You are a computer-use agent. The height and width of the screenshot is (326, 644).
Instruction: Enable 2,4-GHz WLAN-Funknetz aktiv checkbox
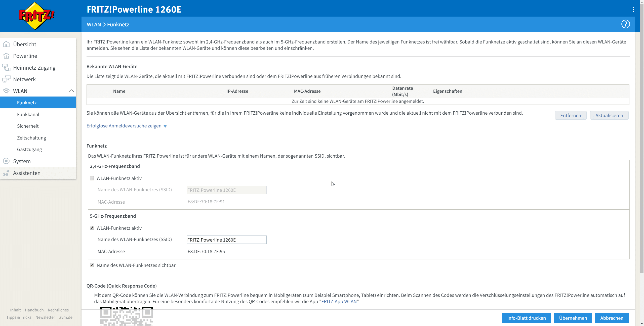[x=92, y=178]
